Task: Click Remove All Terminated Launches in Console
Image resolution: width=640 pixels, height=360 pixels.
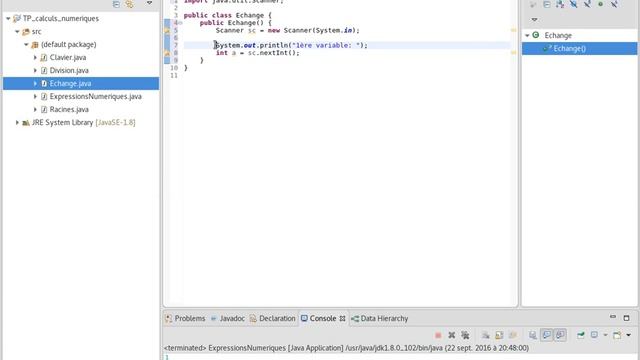Action: (465, 335)
